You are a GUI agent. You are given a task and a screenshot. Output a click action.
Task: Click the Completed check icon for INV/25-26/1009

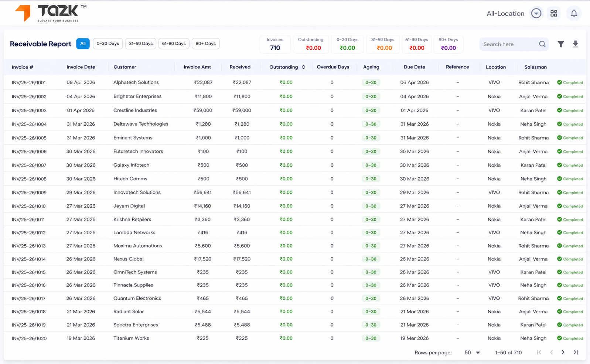559,193
